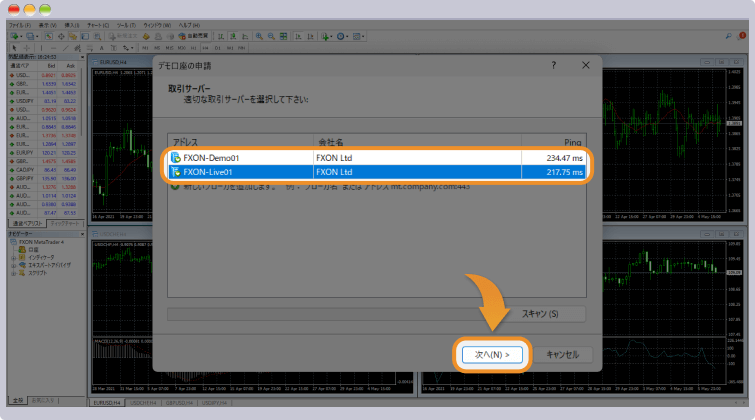The width and height of the screenshot is (755, 420).
Task: Open the ヘルプ(H) menu
Action: (x=189, y=25)
